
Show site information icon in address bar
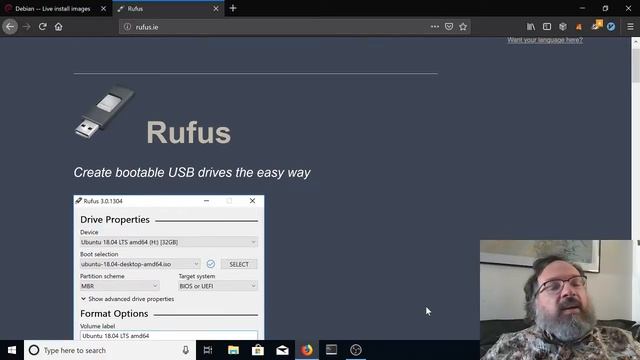(127, 27)
